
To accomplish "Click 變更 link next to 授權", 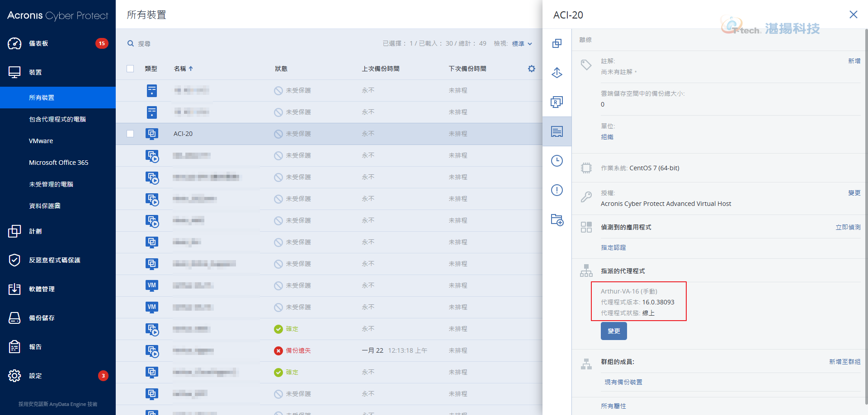I will [x=854, y=193].
